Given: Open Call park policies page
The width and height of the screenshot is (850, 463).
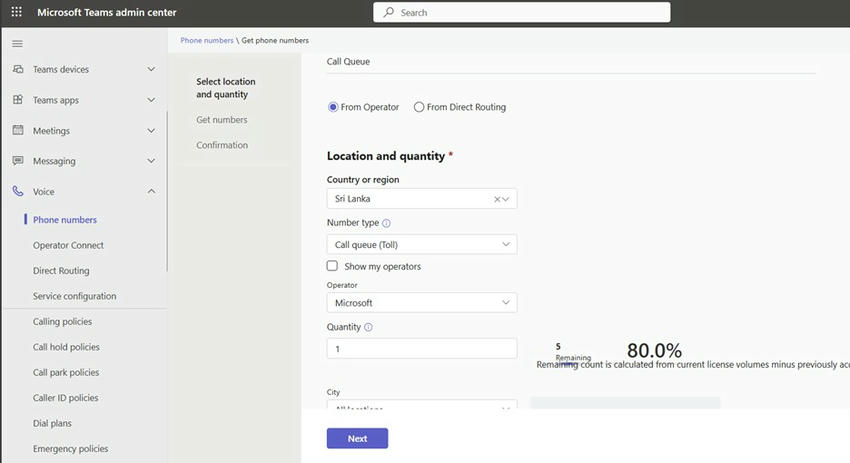Looking at the screenshot, I should click(66, 372).
